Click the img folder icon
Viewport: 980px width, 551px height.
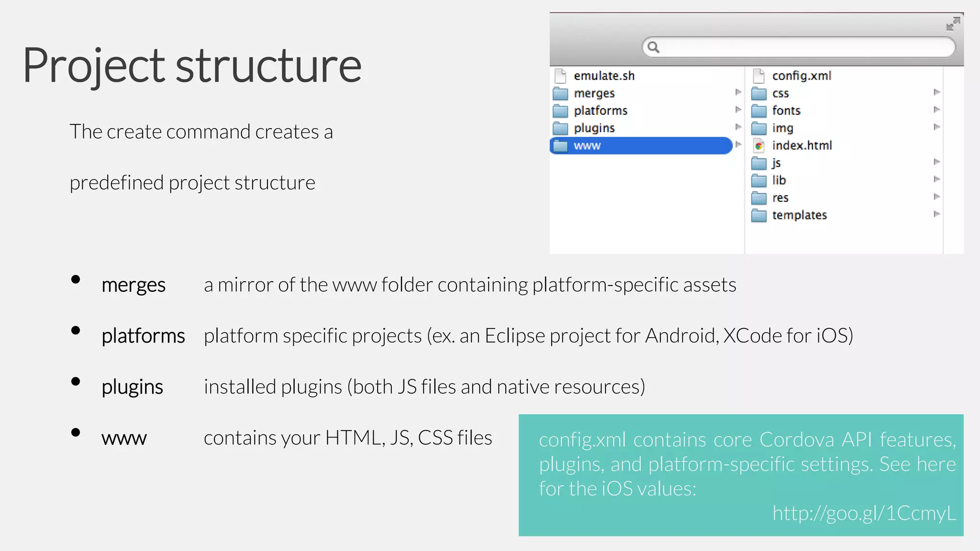tap(759, 128)
